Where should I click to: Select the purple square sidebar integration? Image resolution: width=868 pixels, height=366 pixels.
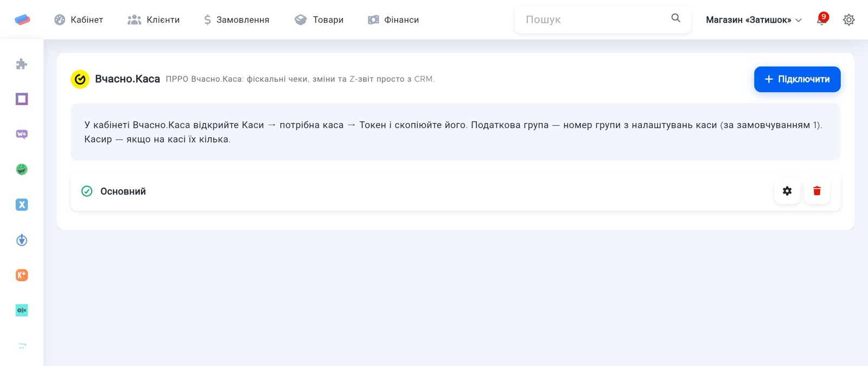[22, 99]
